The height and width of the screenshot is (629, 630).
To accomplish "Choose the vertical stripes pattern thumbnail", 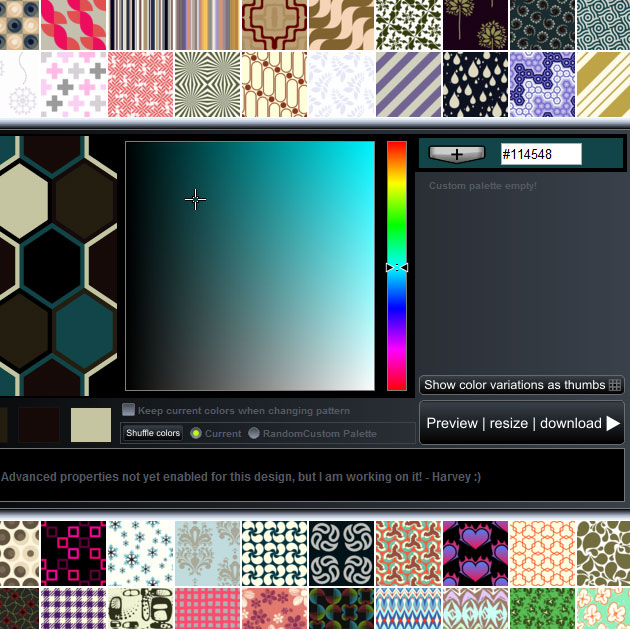I will click(141, 25).
